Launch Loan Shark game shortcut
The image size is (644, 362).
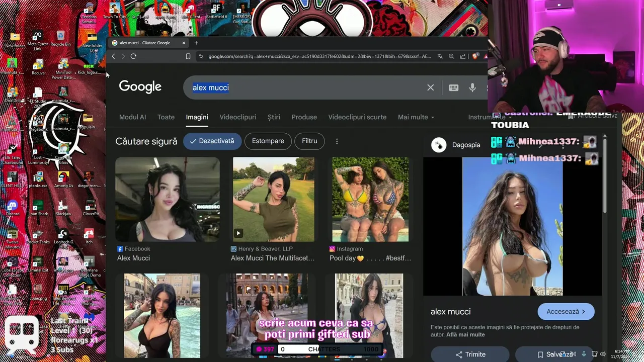38,208
